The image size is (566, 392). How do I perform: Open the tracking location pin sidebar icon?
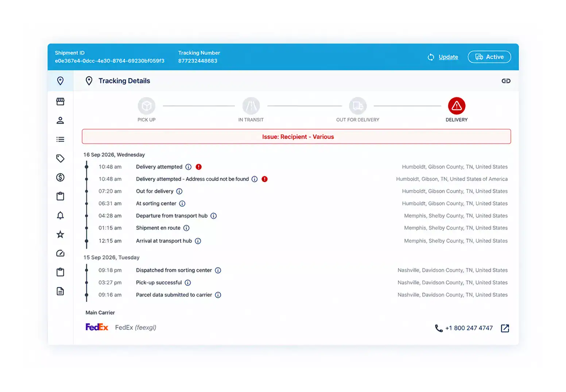[x=60, y=81]
